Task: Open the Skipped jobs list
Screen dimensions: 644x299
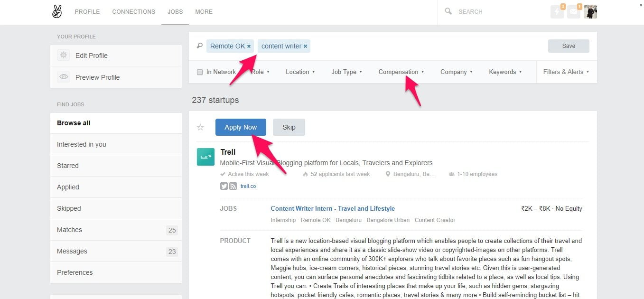Action: tap(116, 208)
